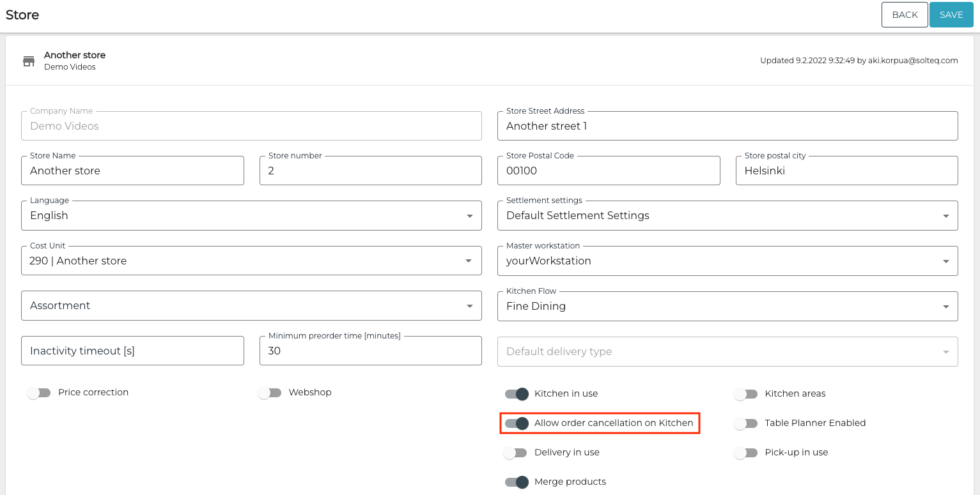Turn on the Webshop toggle
Image resolution: width=980 pixels, height=495 pixels.
(270, 393)
